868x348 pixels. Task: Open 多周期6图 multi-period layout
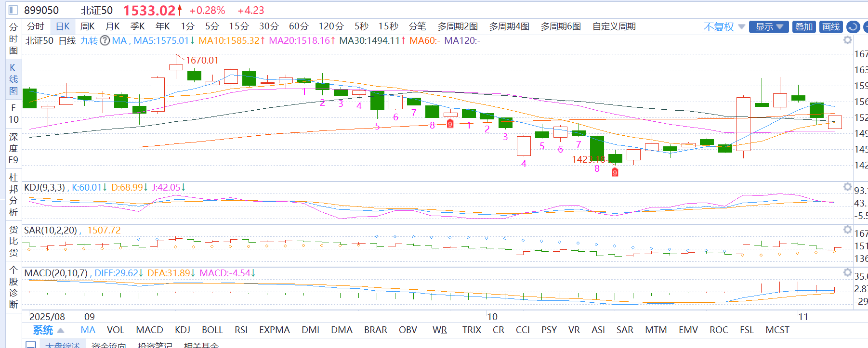point(561,26)
